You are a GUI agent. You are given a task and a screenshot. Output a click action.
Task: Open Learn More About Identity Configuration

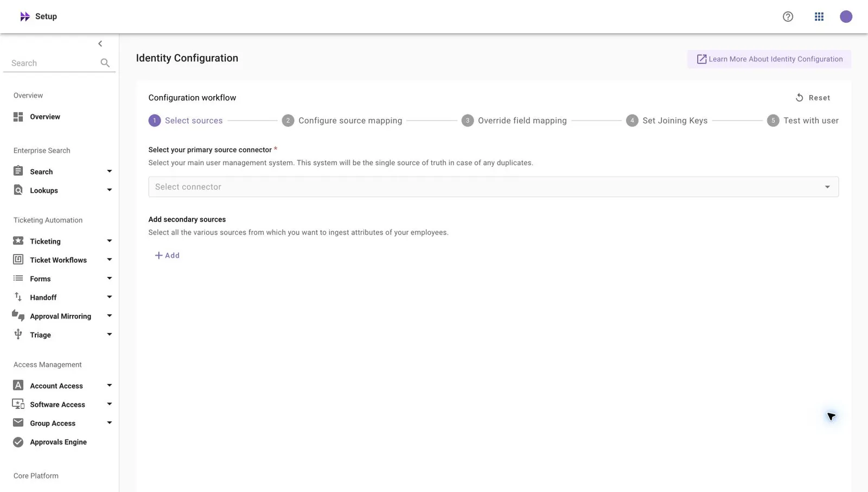769,59
